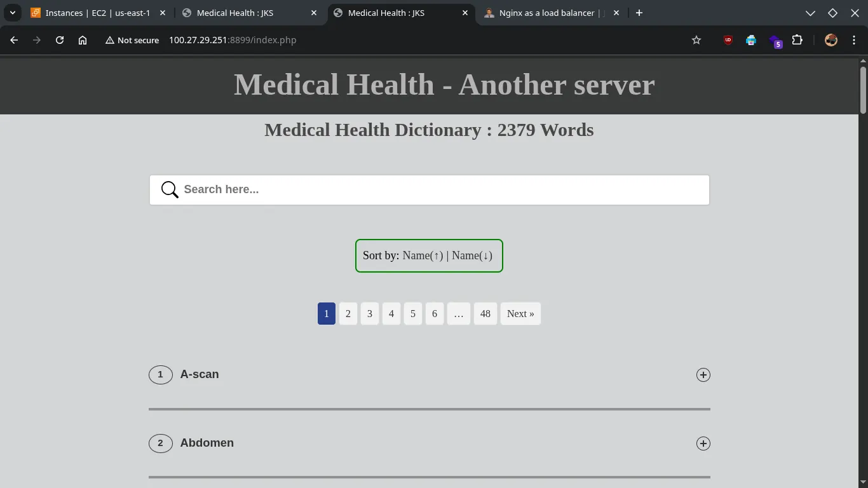Click the Search here input field
868x488 pixels.
click(x=438, y=190)
